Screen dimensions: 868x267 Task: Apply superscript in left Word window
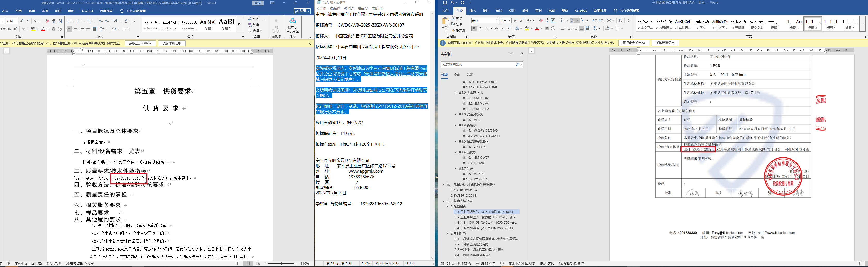(x=15, y=29)
